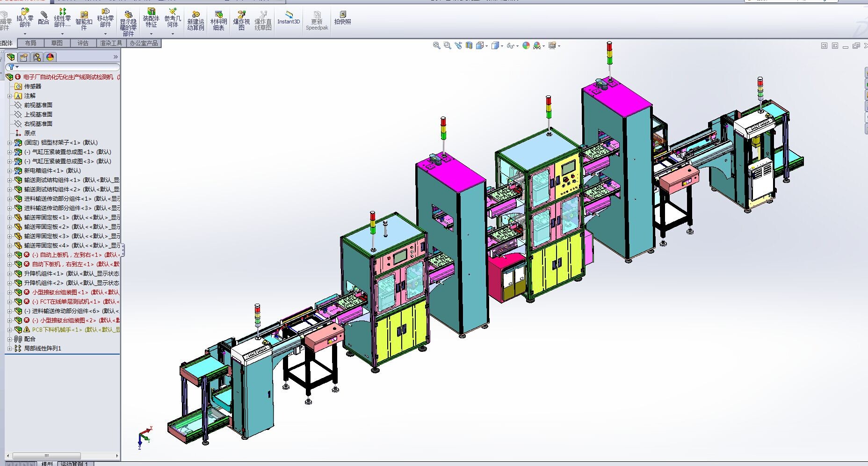The image size is (868, 466).
Task: Click 显示隐藏的零部件 show hidden components
Action: 128,23
